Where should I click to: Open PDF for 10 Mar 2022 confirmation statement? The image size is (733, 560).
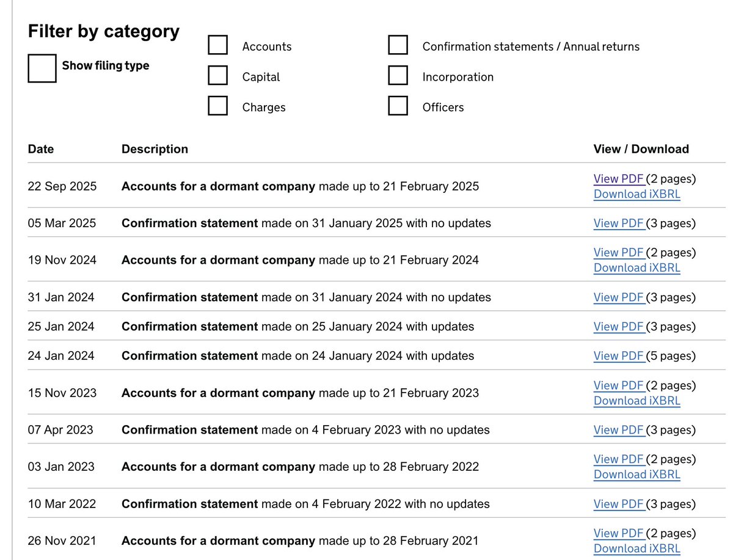click(619, 504)
